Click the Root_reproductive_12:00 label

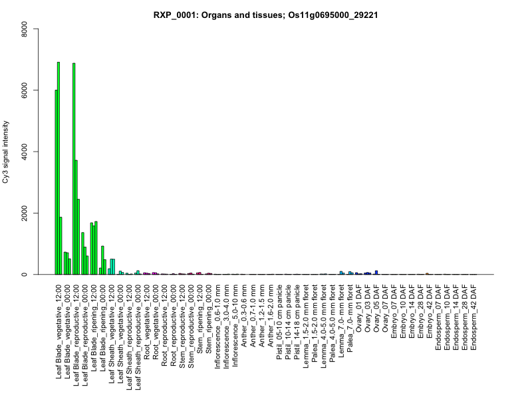pyautogui.click(x=164, y=326)
